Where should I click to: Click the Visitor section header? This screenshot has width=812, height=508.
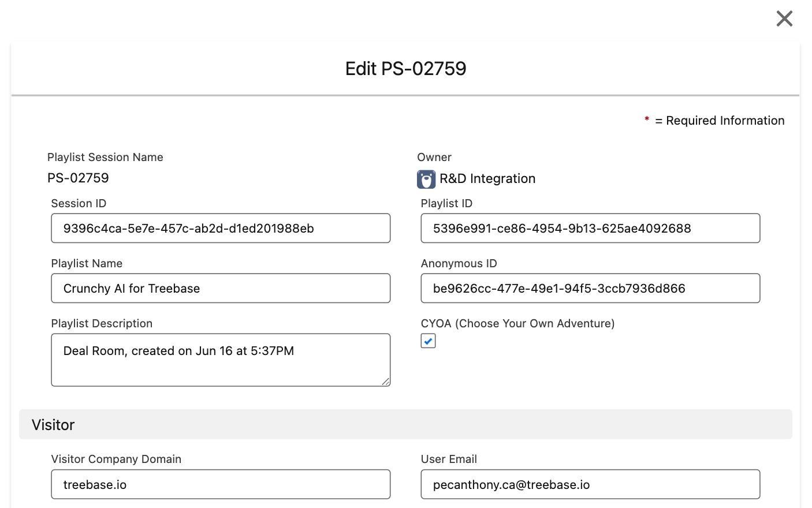click(53, 425)
